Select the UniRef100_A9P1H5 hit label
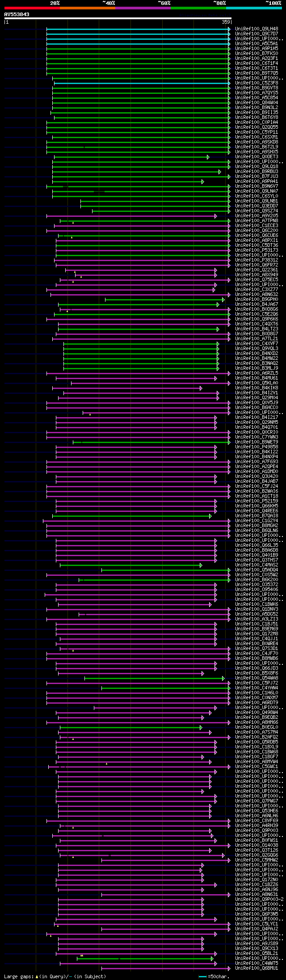 (x=257, y=49)
